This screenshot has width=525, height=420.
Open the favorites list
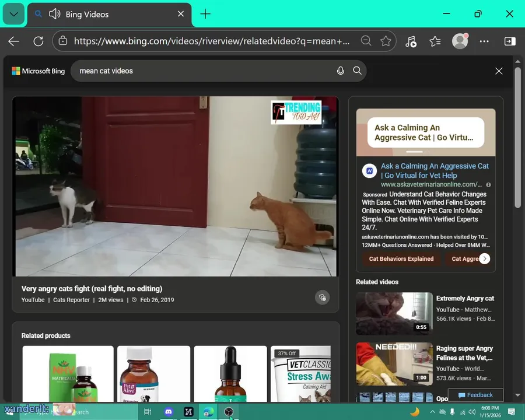(435, 41)
